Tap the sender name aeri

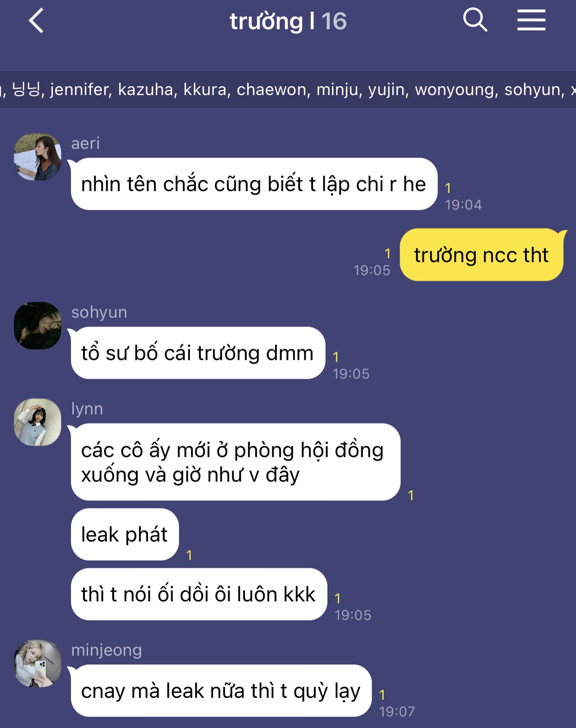pos(85,143)
